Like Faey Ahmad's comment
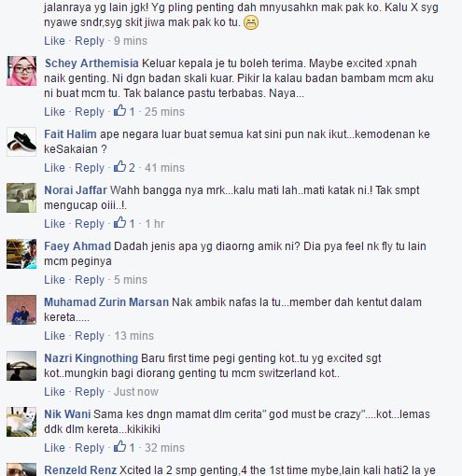This screenshot has height=476, width=462. click(54, 280)
